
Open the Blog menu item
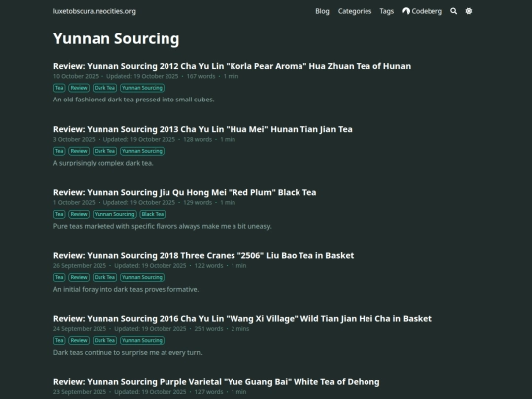click(322, 11)
